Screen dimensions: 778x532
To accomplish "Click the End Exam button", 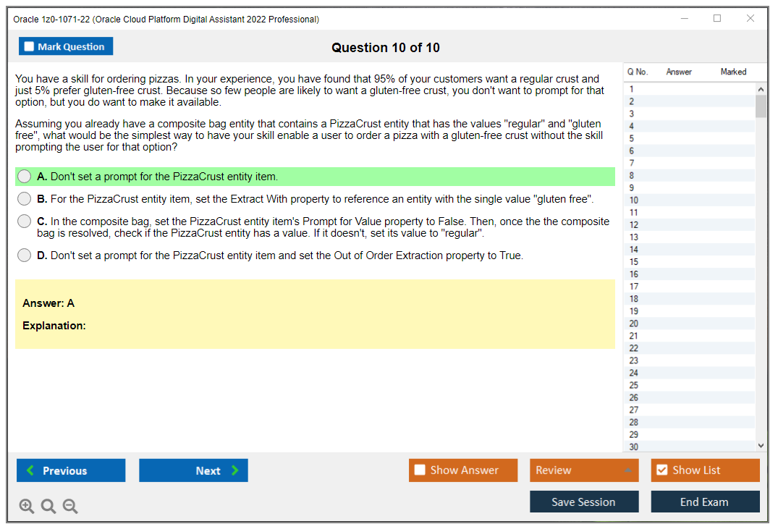I will [x=705, y=501].
